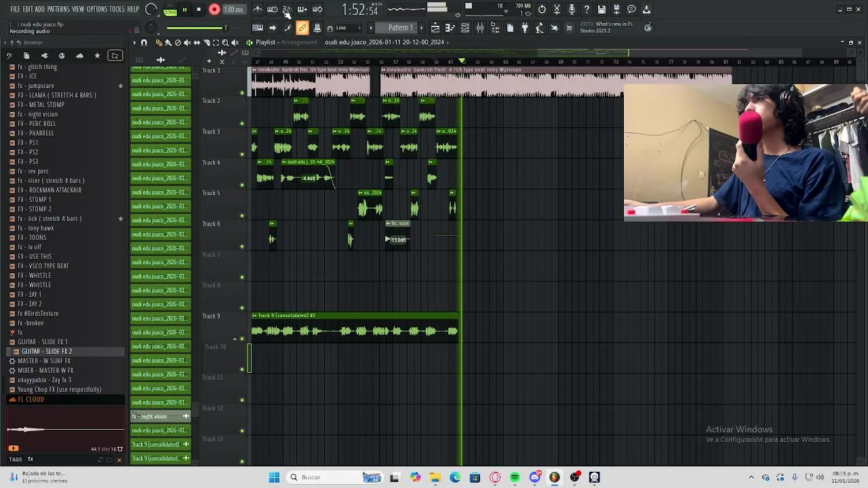Select FX - PHARRELL sample in browser

pos(36,134)
